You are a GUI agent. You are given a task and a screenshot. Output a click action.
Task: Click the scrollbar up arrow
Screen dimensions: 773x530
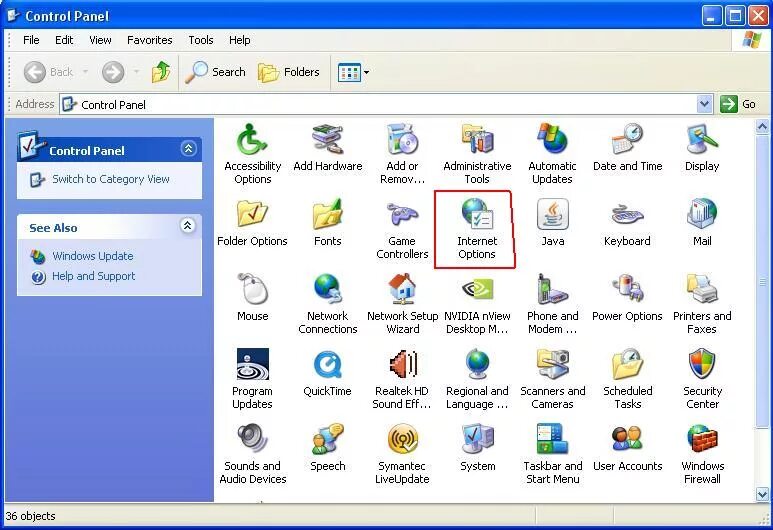point(762,127)
